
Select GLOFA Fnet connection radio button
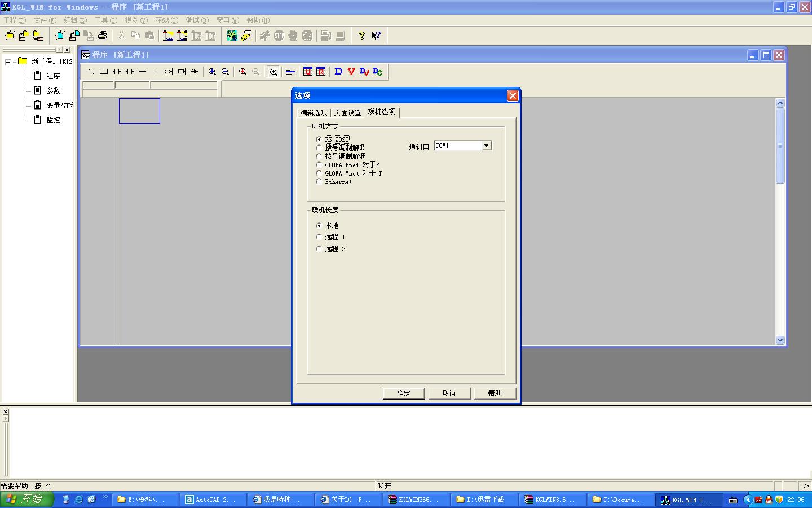[x=319, y=165]
